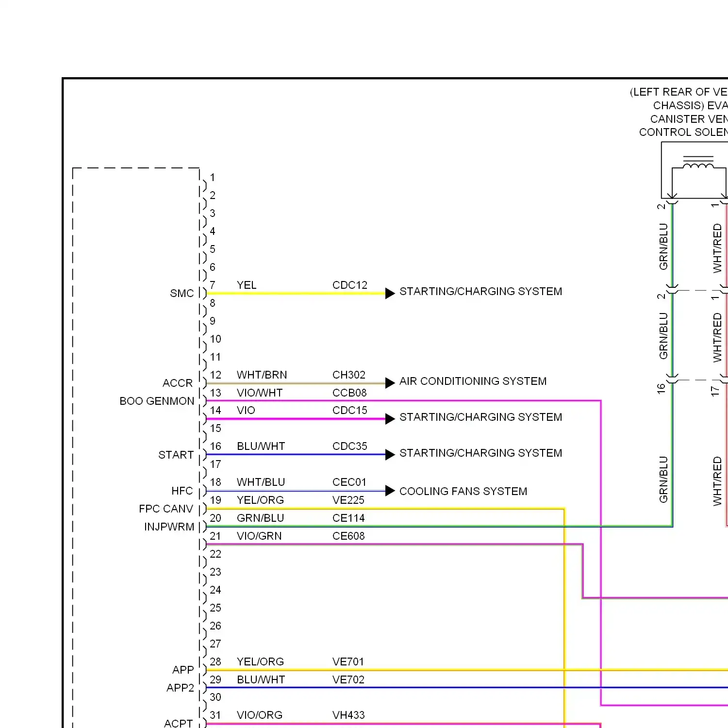Click the SMC connector label
This screenshot has width=728, height=728.
tap(182, 293)
